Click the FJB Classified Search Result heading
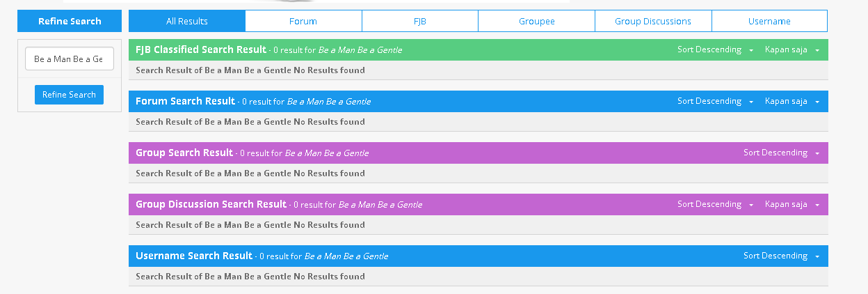 (201, 49)
